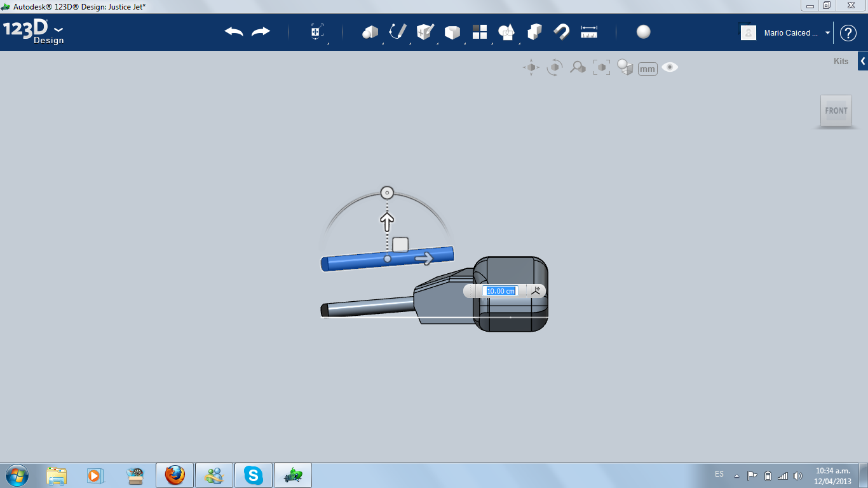Click the FRONT face of view cube
868x488 pixels.
click(x=836, y=111)
